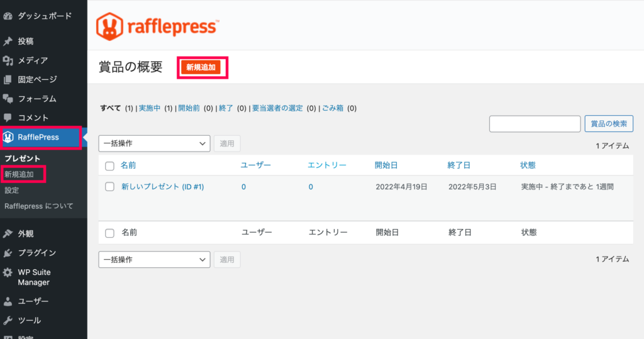The height and width of the screenshot is (339, 644).
Task: Click the user icon beside ユーザー
Action: 8,301
